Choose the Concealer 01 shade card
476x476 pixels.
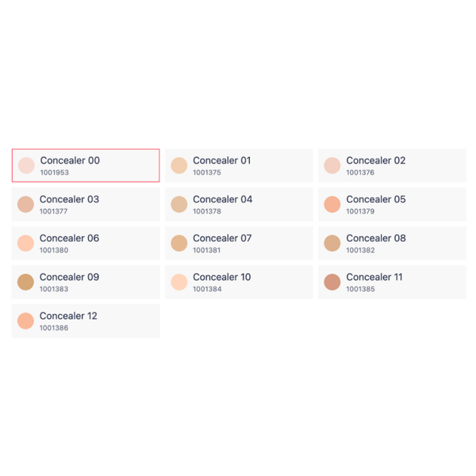239,166
